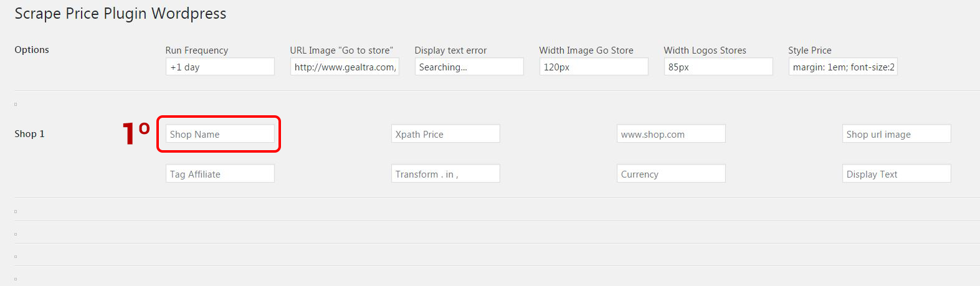Select the Display Text placeholder input
980x286 pixels.
pyautogui.click(x=896, y=174)
